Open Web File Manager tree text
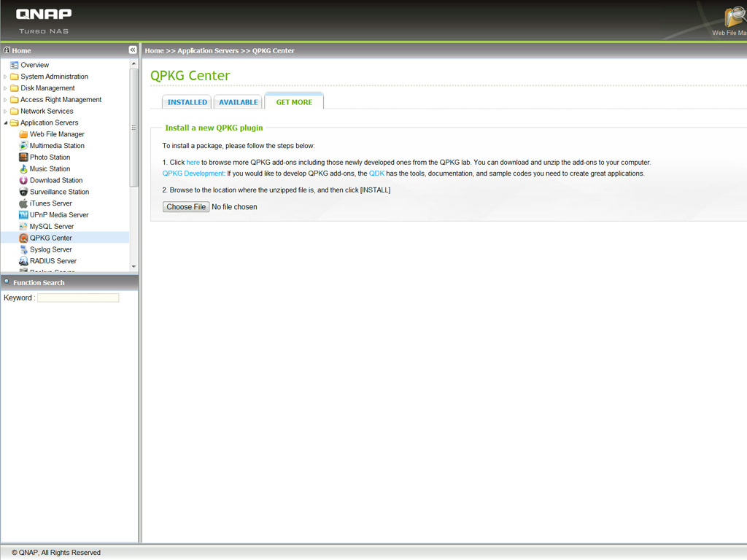This screenshot has height=560, width=747. tap(57, 134)
